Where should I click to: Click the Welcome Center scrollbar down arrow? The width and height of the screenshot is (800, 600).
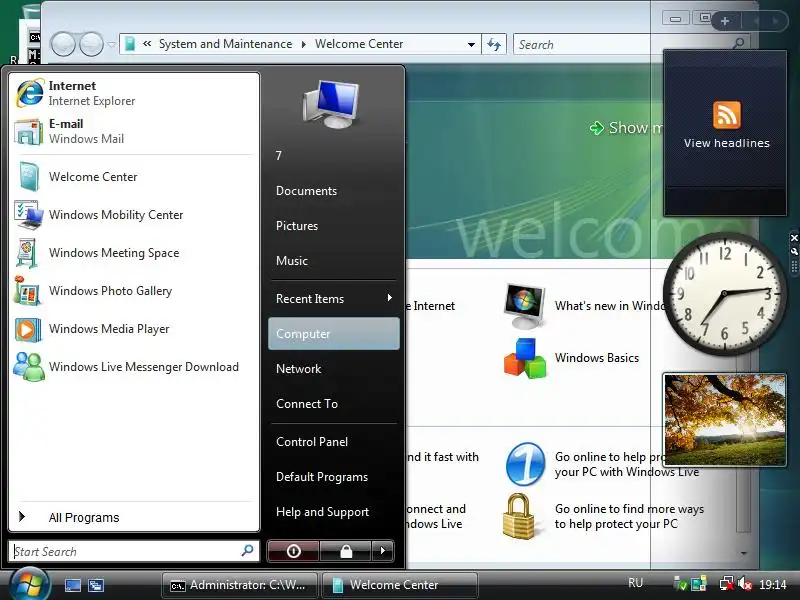click(743, 553)
